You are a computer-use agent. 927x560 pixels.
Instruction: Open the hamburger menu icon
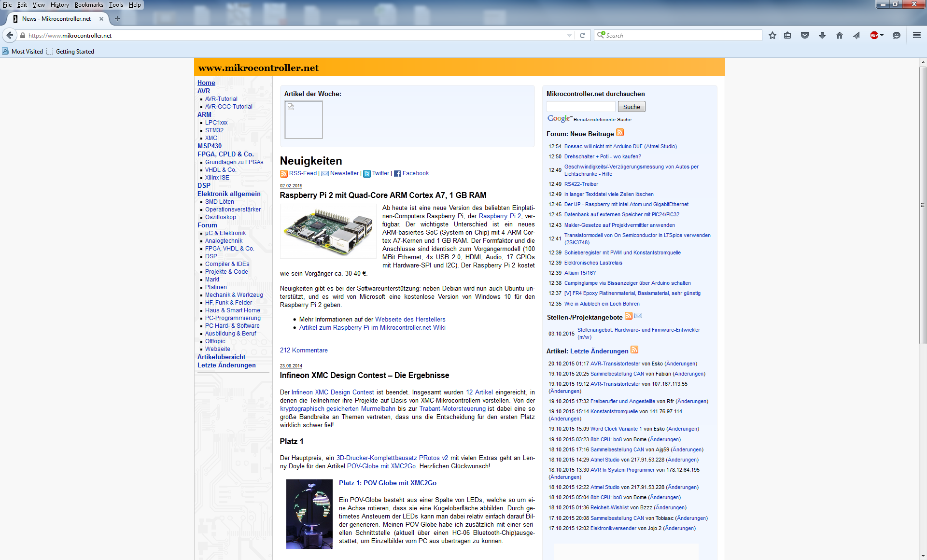click(916, 35)
